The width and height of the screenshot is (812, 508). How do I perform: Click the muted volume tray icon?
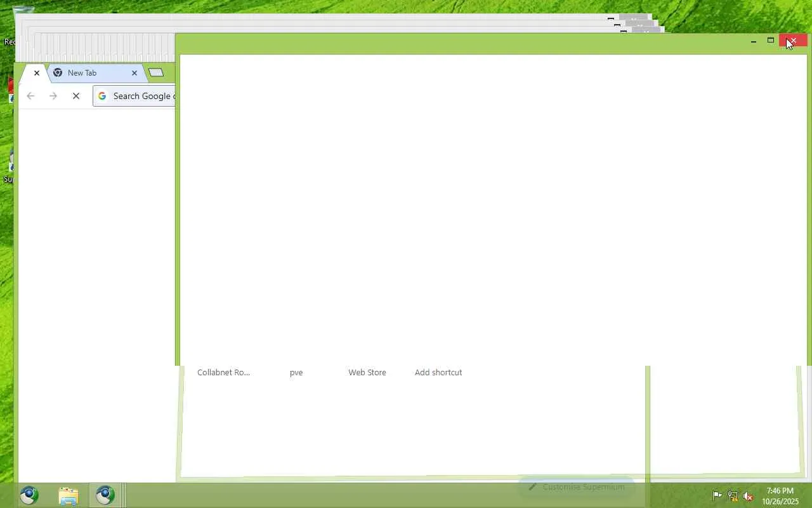click(x=749, y=496)
